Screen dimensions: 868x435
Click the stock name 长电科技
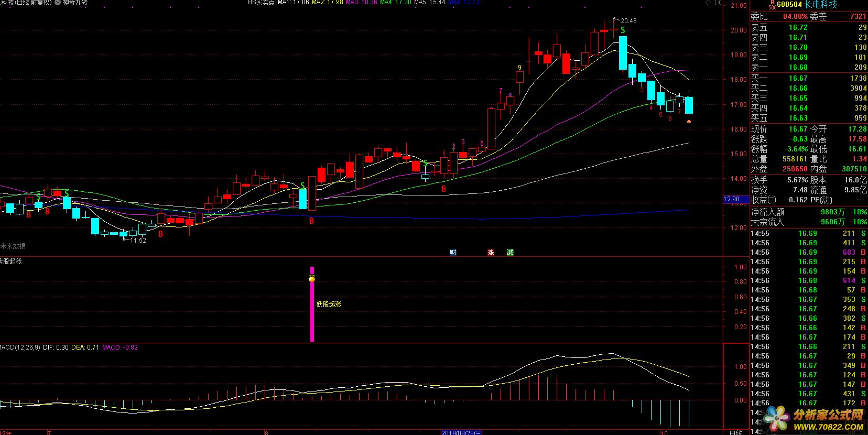pos(821,4)
